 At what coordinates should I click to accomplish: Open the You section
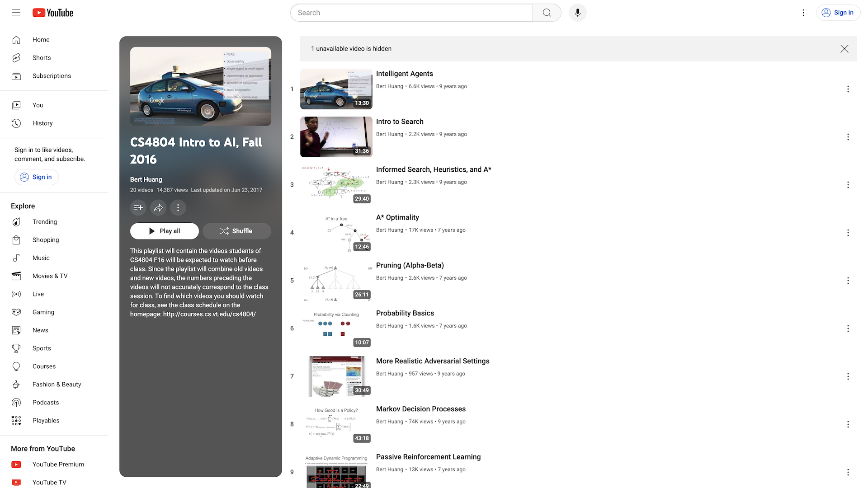click(54, 105)
